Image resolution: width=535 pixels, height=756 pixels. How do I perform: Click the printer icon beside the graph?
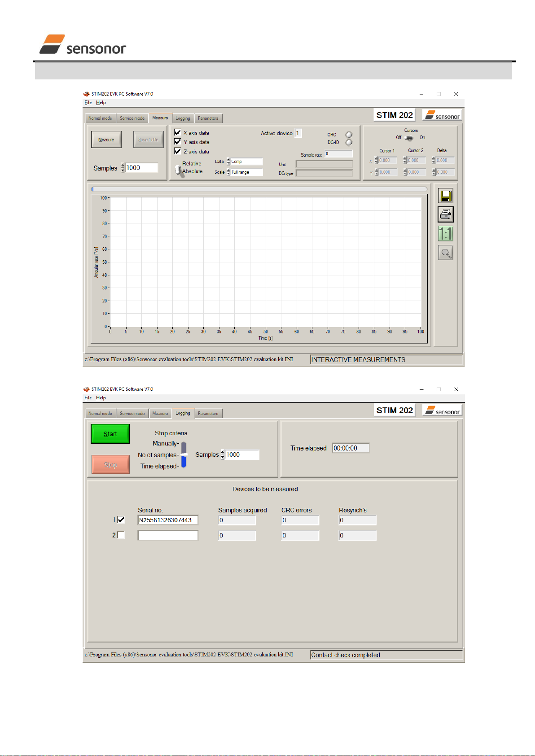click(446, 214)
